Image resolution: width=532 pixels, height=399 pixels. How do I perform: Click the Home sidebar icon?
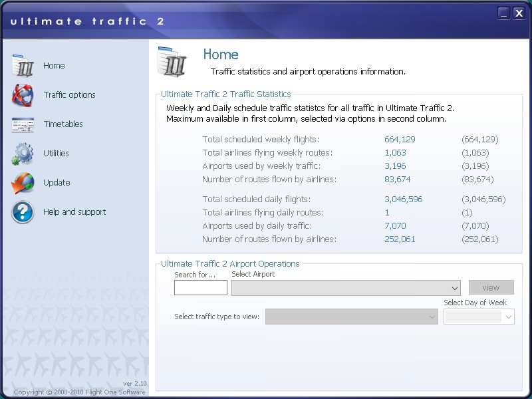coord(23,65)
